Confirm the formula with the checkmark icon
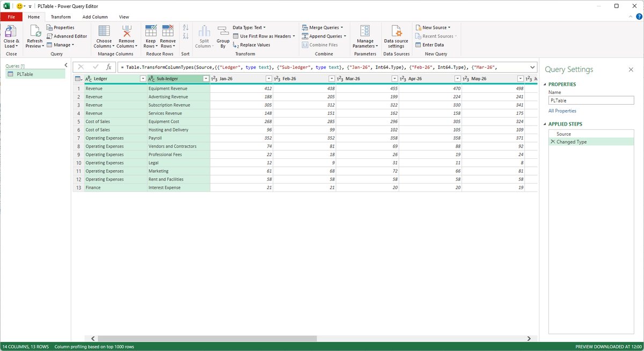The width and height of the screenshot is (644, 351). 96,67
